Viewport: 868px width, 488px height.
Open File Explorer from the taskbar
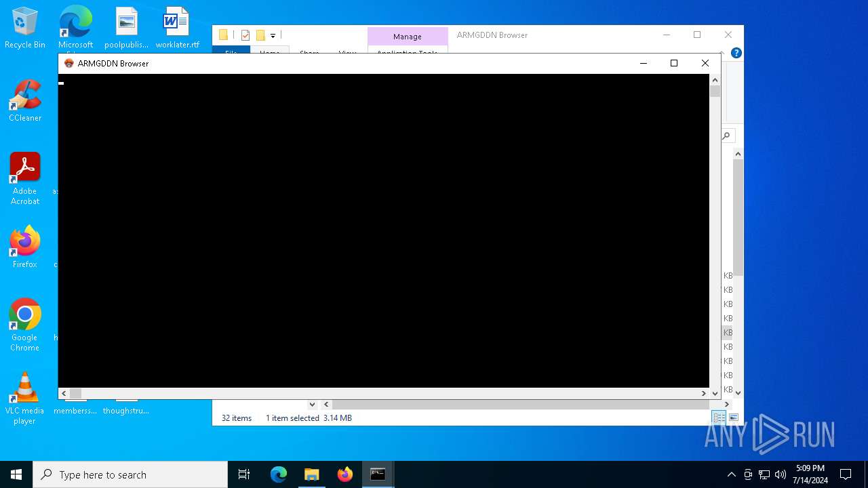[312, 474]
